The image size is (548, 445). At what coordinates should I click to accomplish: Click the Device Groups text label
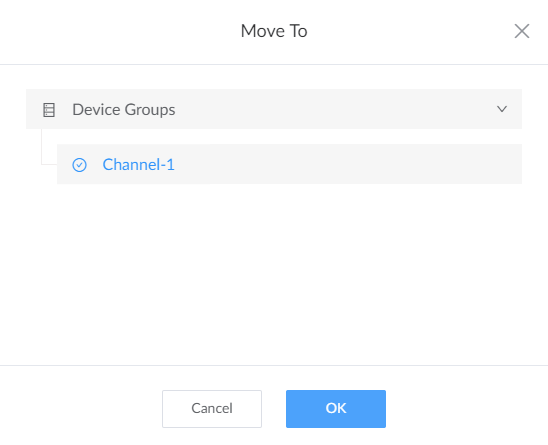[x=124, y=110]
